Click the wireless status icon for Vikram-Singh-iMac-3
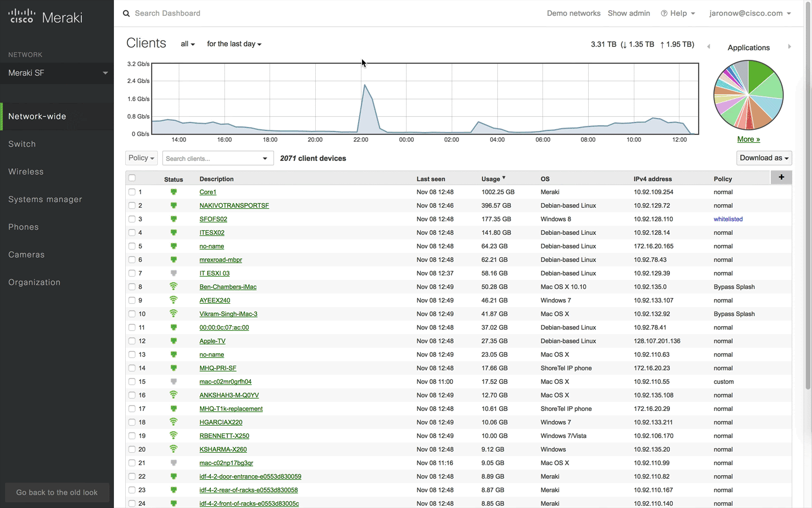This screenshot has height=508, width=812. [174, 313]
